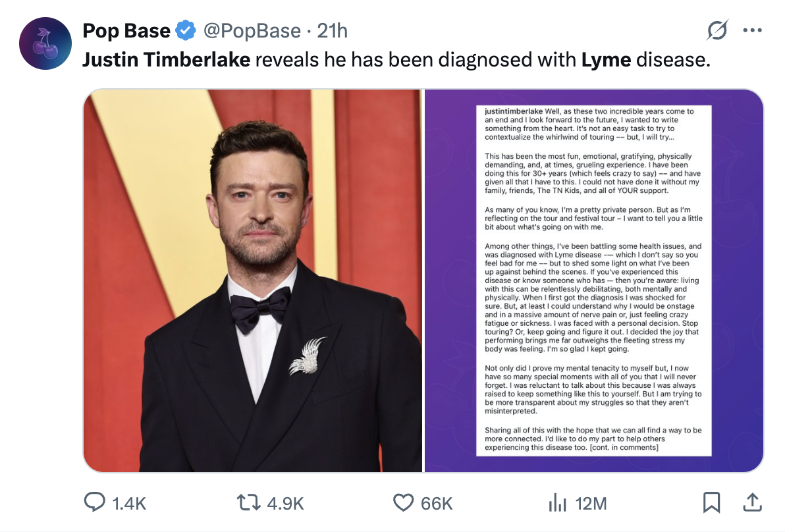Click the view analytics bar chart icon
The height and width of the screenshot is (532, 785).
pyautogui.click(x=557, y=503)
